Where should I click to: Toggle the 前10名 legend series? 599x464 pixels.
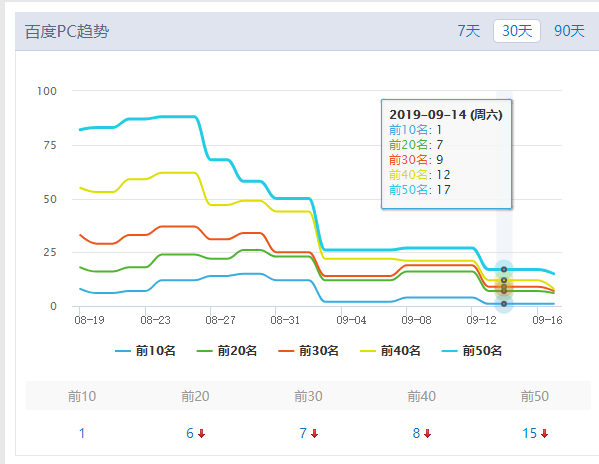tap(145, 351)
